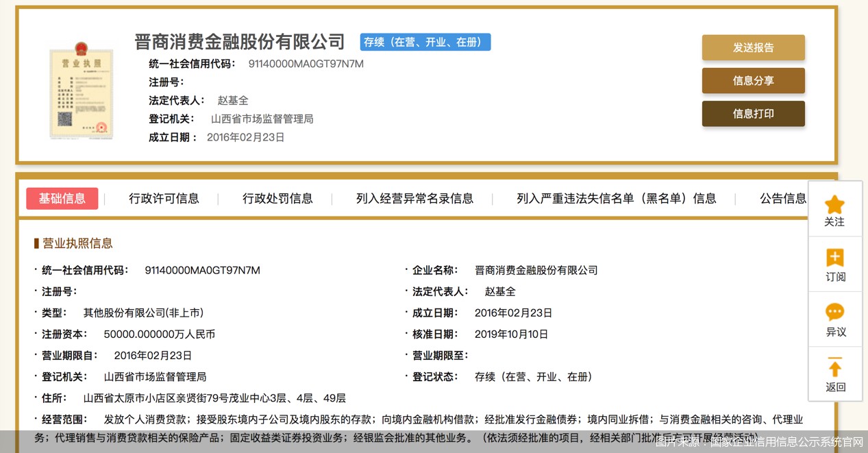
Task: Click the 信息分享 button
Action: click(x=753, y=80)
